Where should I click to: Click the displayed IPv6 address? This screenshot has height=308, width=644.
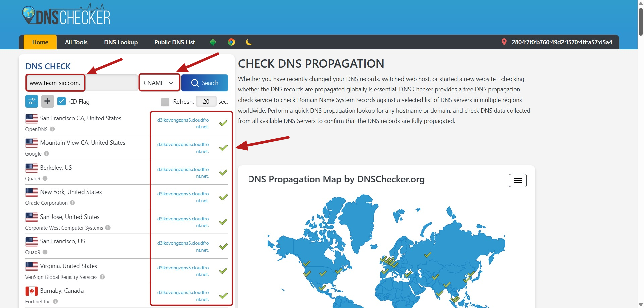tap(562, 42)
